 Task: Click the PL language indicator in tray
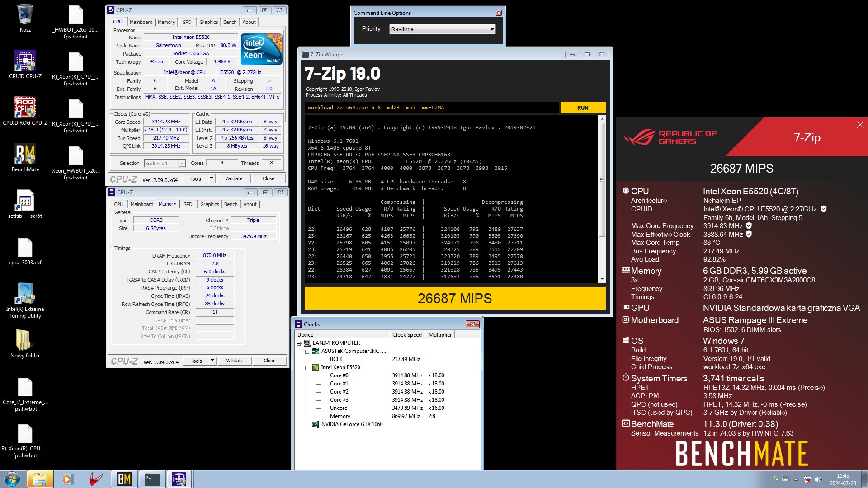point(775,478)
